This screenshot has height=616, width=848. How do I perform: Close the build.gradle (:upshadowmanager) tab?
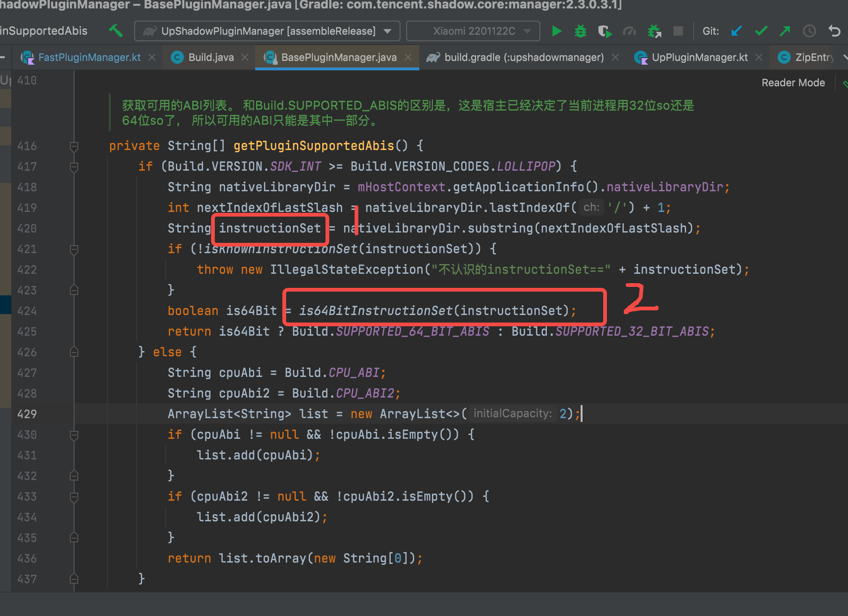pos(615,57)
